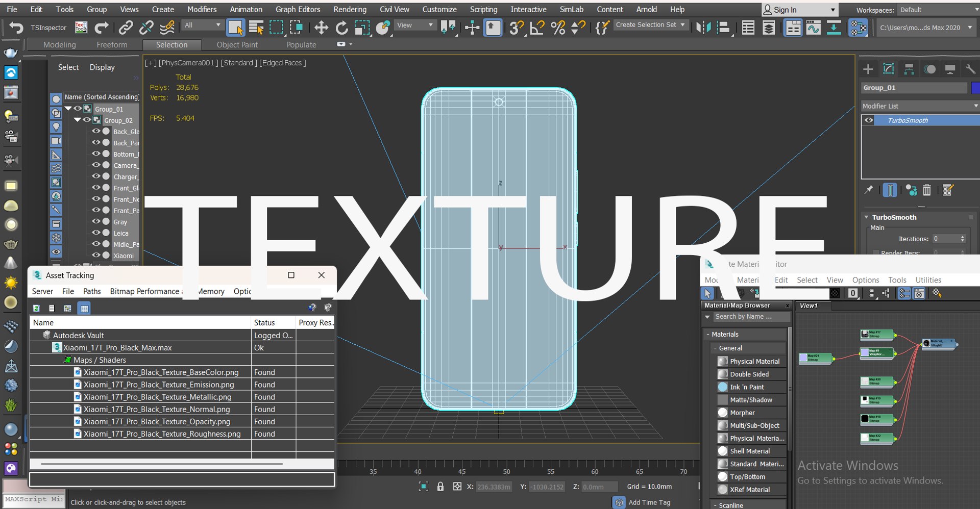Select Physical Material in Material Browser

(754, 361)
